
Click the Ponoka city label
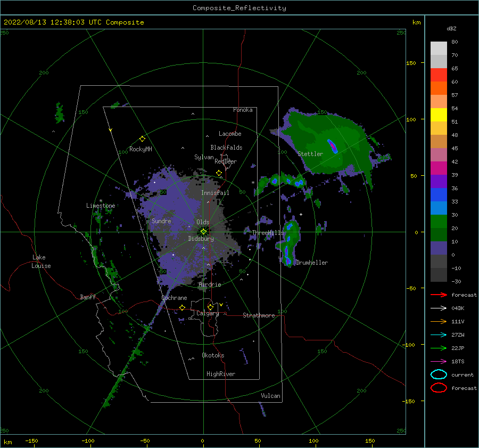click(243, 110)
